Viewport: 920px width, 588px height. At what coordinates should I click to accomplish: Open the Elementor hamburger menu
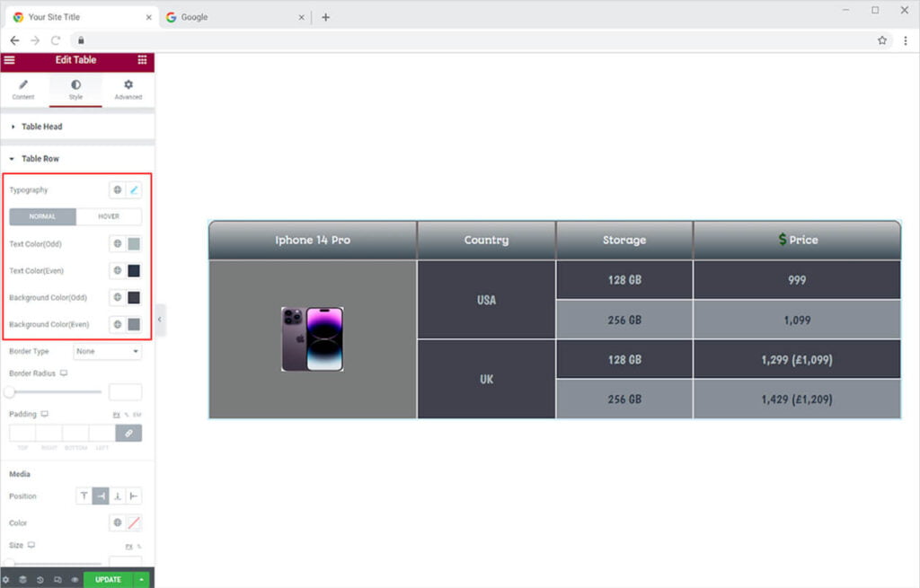[9, 60]
